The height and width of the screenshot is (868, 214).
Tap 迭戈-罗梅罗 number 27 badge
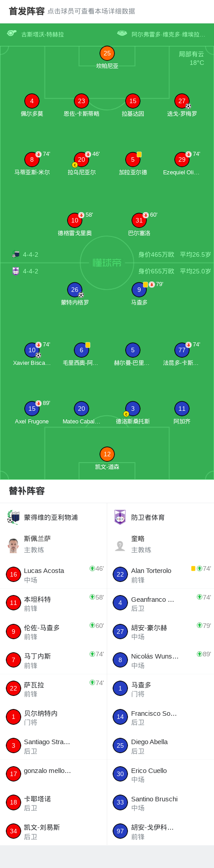182,101
